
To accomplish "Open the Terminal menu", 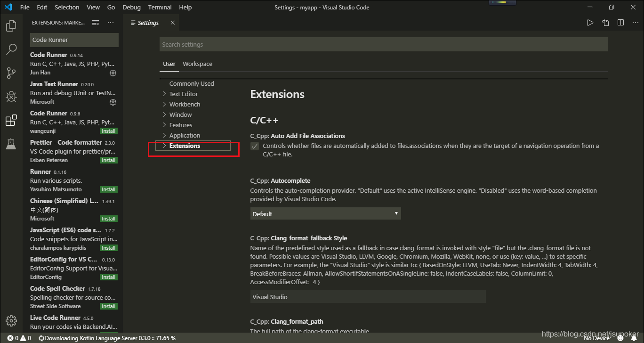I will click(x=160, y=7).
